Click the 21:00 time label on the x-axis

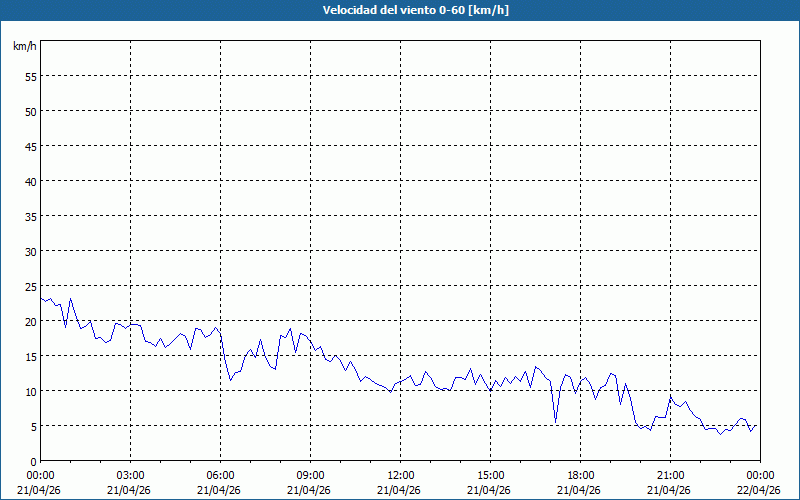tap(670, 475)
